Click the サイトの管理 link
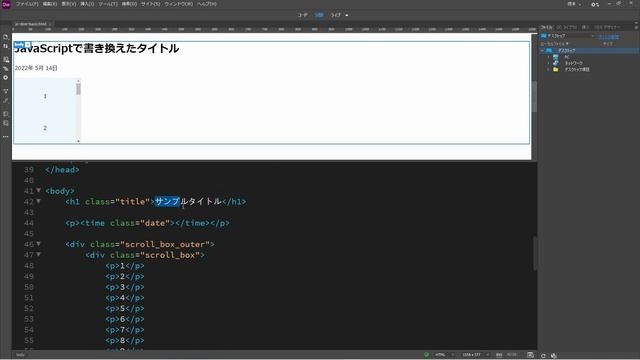Screen dimensions: 640x360 click(x=609, y=37)
